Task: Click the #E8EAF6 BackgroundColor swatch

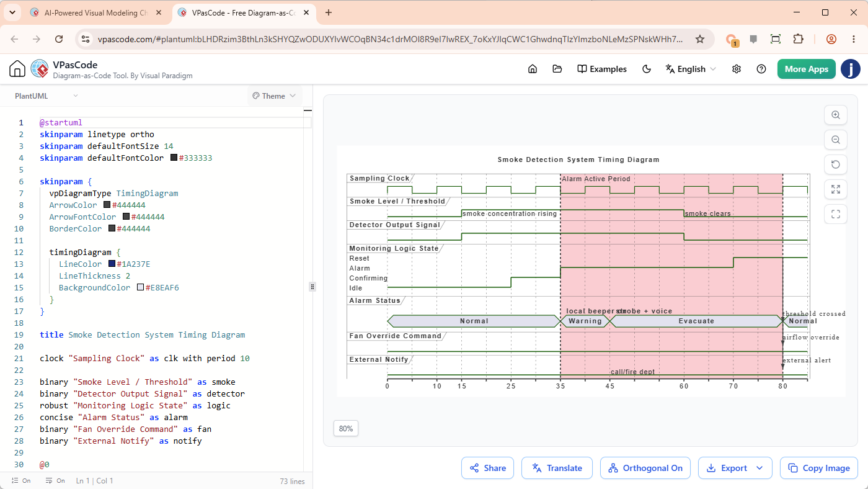Action: 140,288
